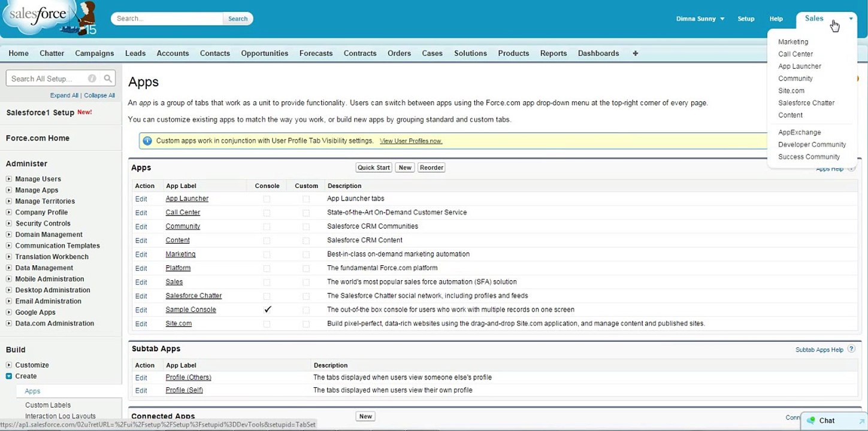This screenshot has height=431, width=868.
Task: Click the Sales app menu dropdown arrow
Action: click(x=851, y=19)
